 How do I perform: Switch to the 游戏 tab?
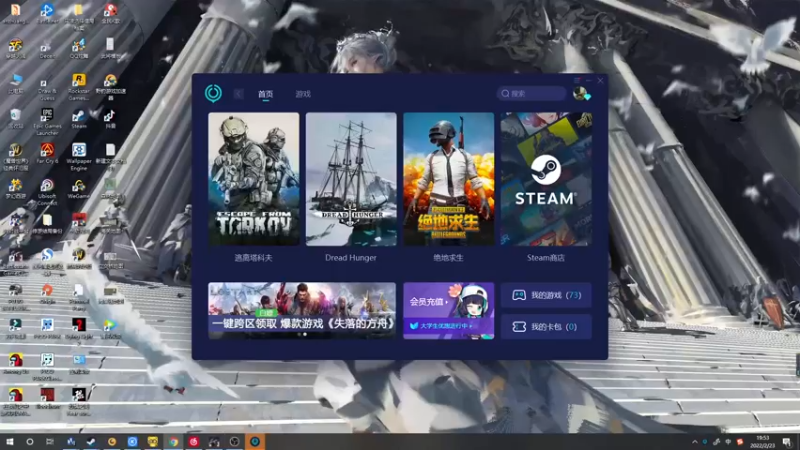pos(303,94)
